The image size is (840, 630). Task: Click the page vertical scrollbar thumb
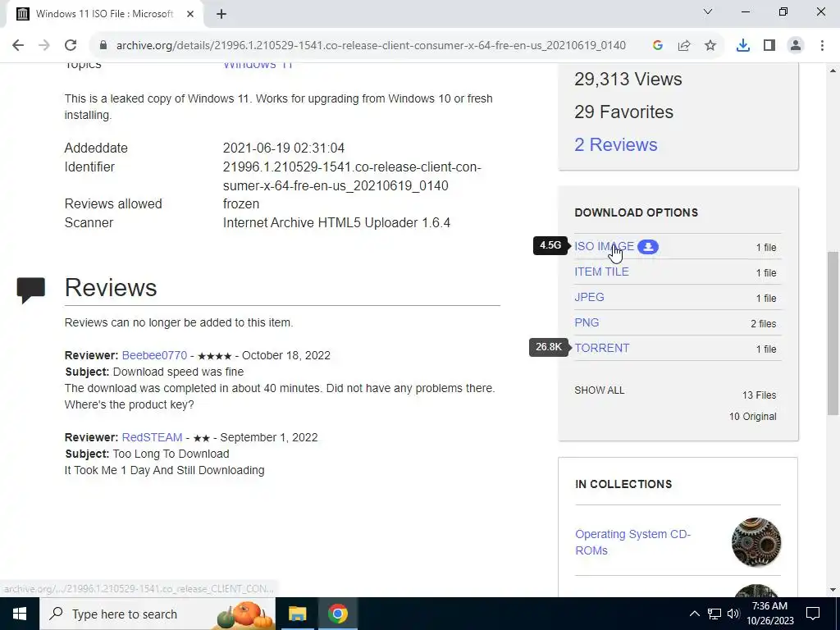(x=833, y=332)
